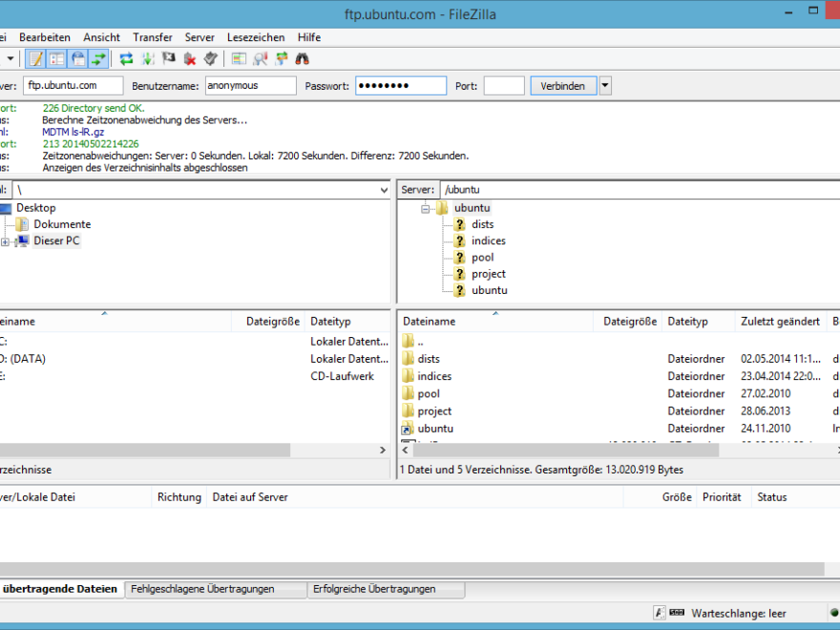Sort local files by Dateityp column

click(x=347, y=322)
